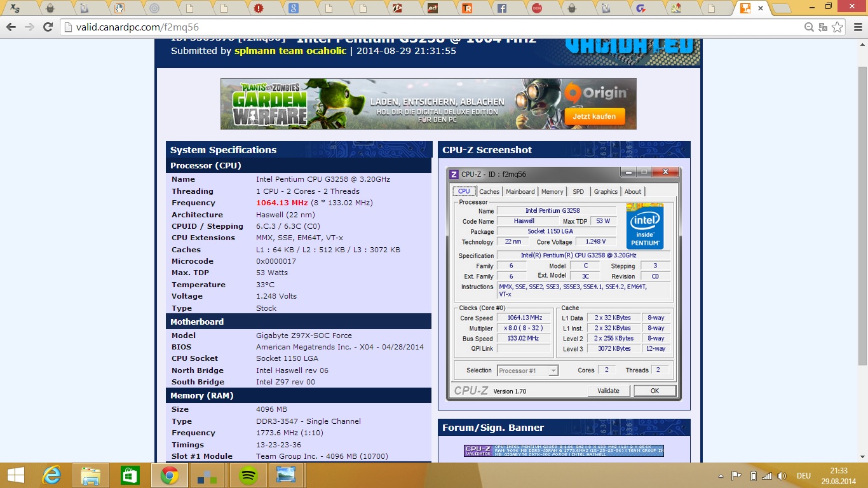Click the temperature value 33°C
This screenshot has height=488, width=868.
pyautogui.click(x=266, y=285)
